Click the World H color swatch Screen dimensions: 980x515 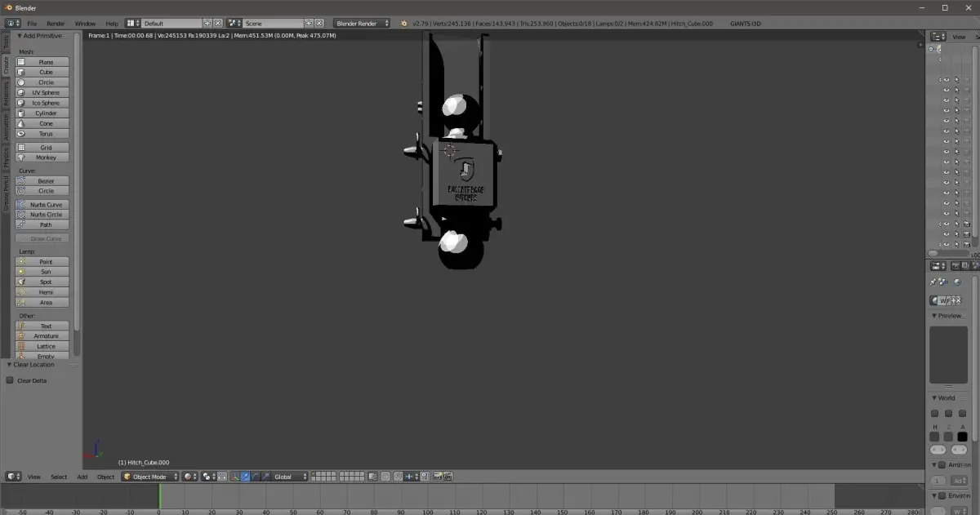(x=935, y=437)
